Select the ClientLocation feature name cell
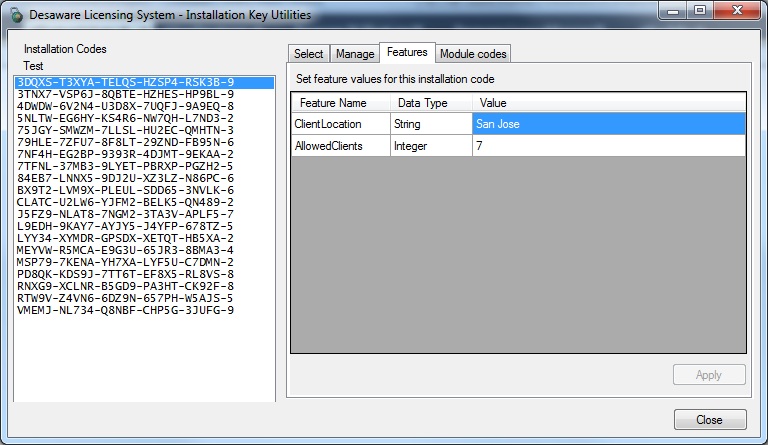The height and width of the screenshot is (445, 768). [x=341, y=124]
